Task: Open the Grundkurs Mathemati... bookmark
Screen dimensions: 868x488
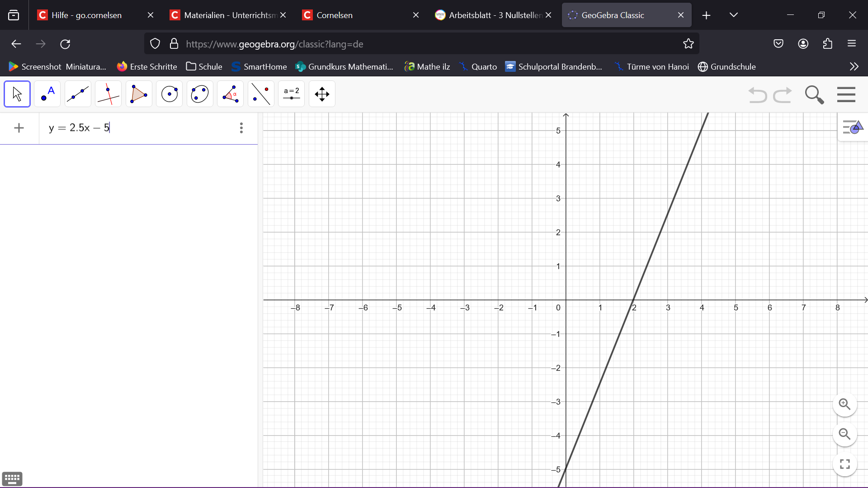Action: 344,67
